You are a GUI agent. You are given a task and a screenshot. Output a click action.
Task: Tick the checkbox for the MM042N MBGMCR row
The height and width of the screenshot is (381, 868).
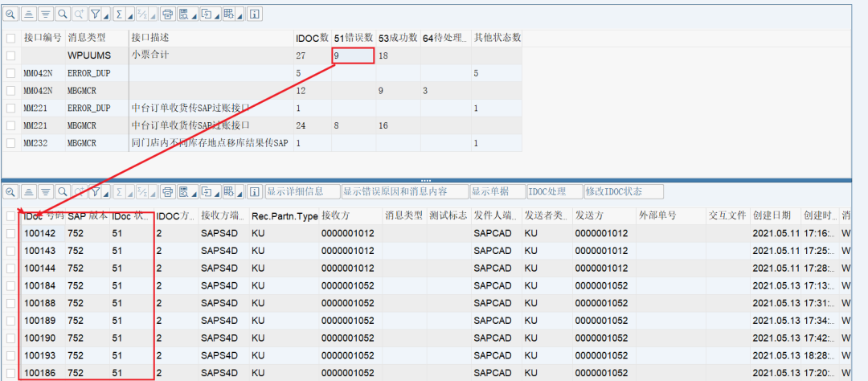11,91
